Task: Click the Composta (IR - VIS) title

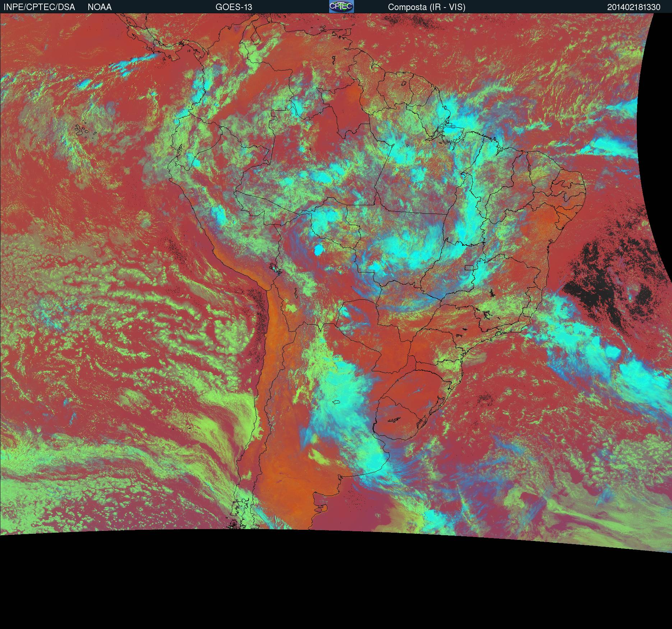Action: 427,7
